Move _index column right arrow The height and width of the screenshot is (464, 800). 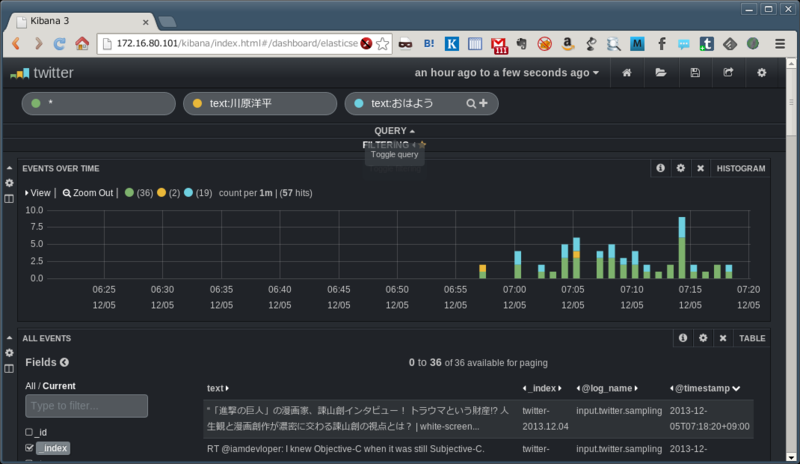560,388
